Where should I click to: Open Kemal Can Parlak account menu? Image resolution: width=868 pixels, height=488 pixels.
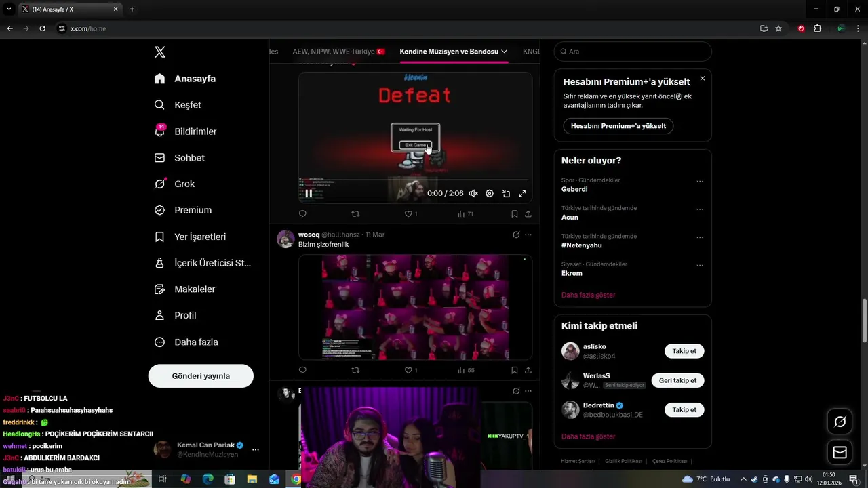[206, 449]
